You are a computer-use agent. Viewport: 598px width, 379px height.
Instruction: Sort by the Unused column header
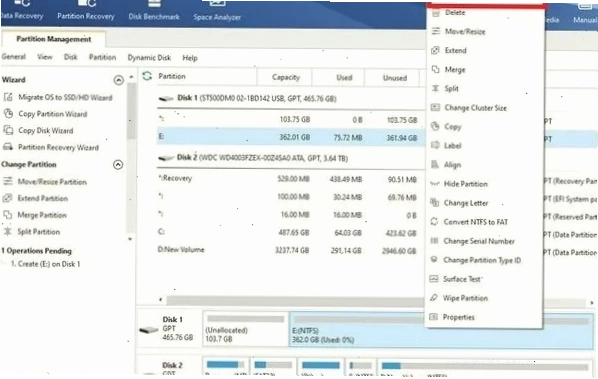[395, 78]
